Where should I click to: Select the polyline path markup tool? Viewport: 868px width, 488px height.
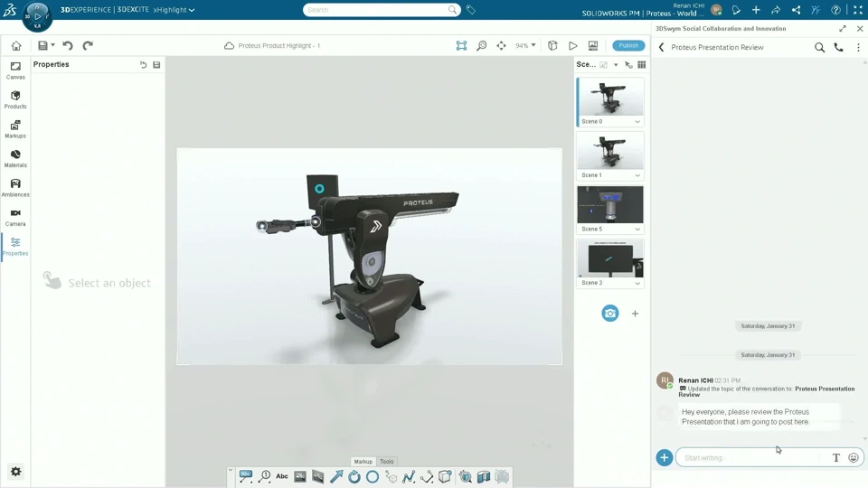pyautogui.click(x=409, y=476)
